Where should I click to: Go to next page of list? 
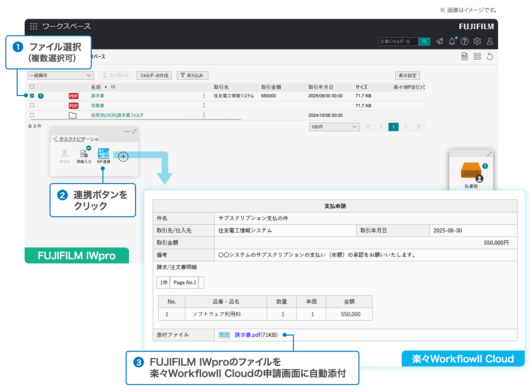click(406, 127)
